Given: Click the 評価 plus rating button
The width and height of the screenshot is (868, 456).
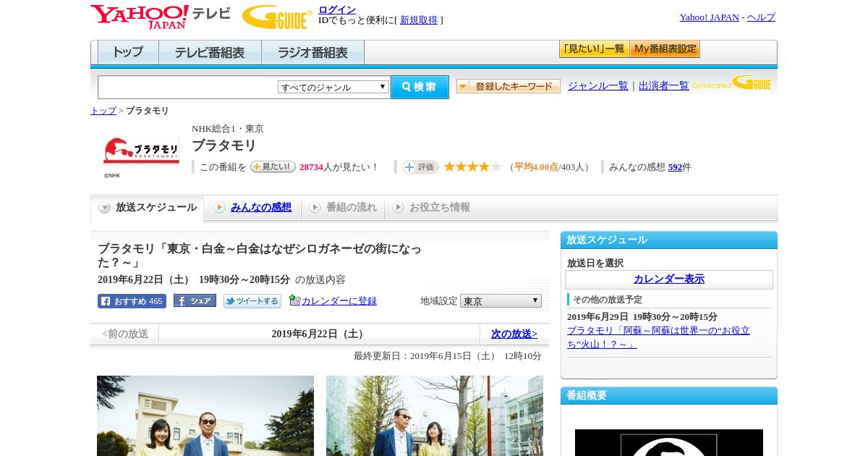Looking at the screenshot, I should click(421, 167).
